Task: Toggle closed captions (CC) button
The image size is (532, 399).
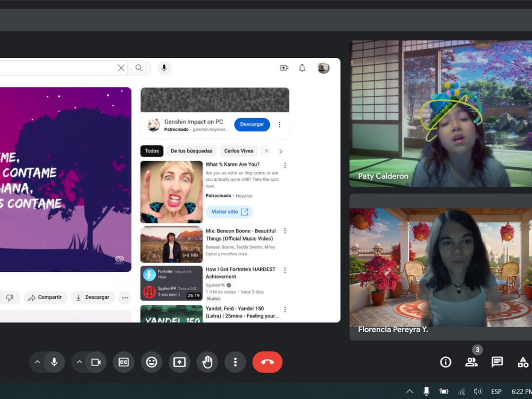Action: coord(123,362)
